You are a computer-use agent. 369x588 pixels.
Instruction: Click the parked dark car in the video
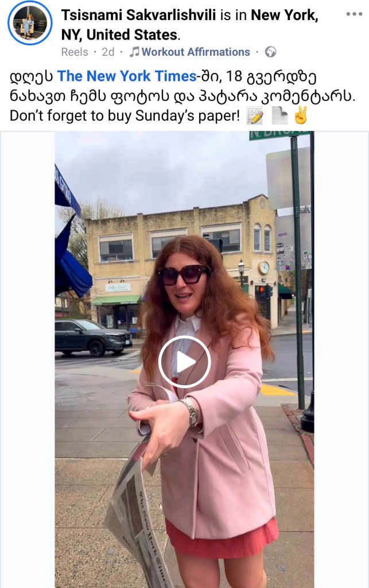click(x=94, y=337)
